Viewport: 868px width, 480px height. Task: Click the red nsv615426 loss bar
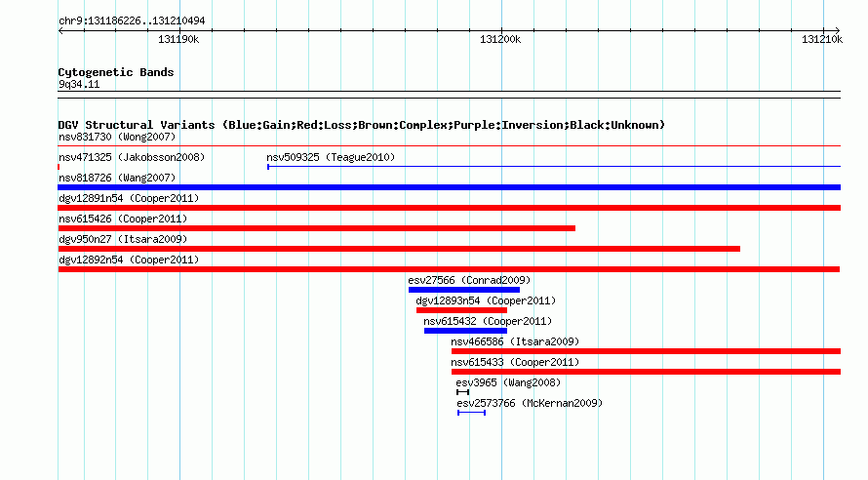point(317,228)
